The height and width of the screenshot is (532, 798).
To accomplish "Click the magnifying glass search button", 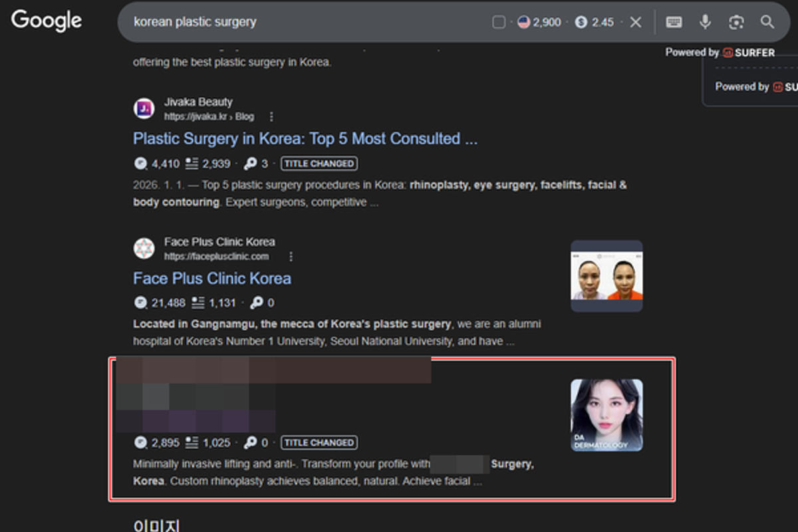I will pyautogui.click(x=767, y=23).
